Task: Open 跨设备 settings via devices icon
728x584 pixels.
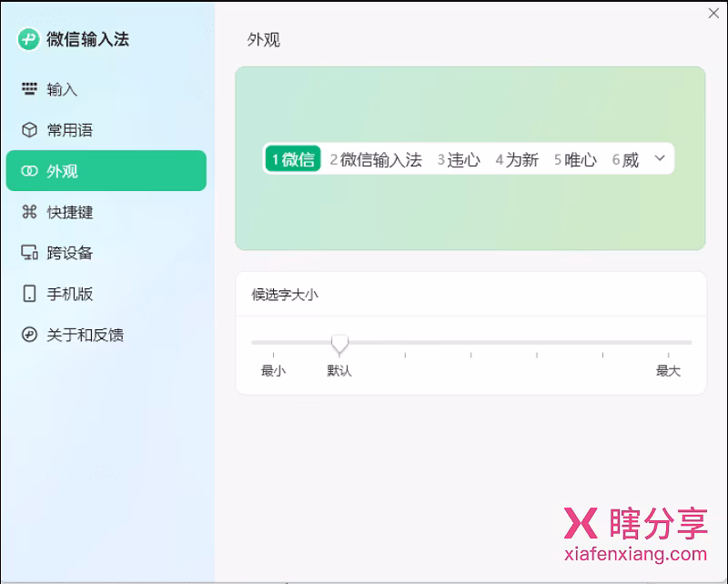Action: point(28,253)
